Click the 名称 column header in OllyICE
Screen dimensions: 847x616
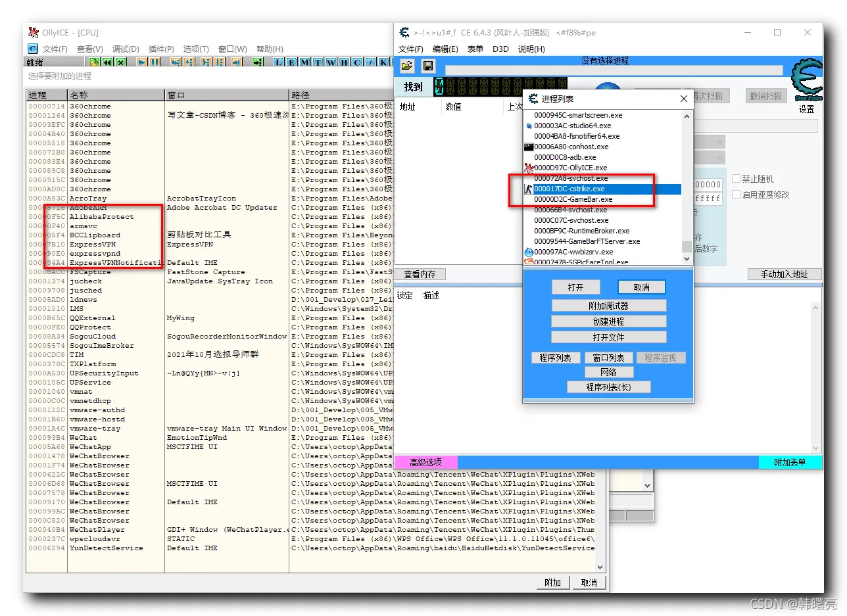tap(116, 95)
